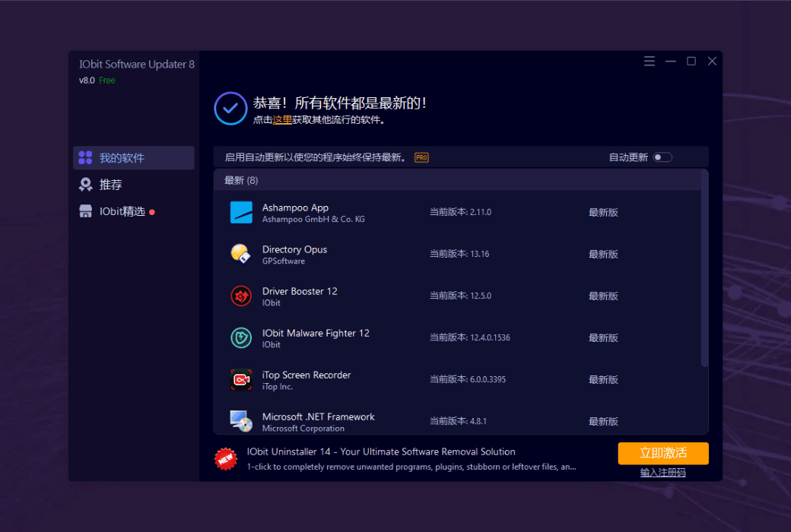
Task: Click the 输入注册码 link
Action: point(663,473)
